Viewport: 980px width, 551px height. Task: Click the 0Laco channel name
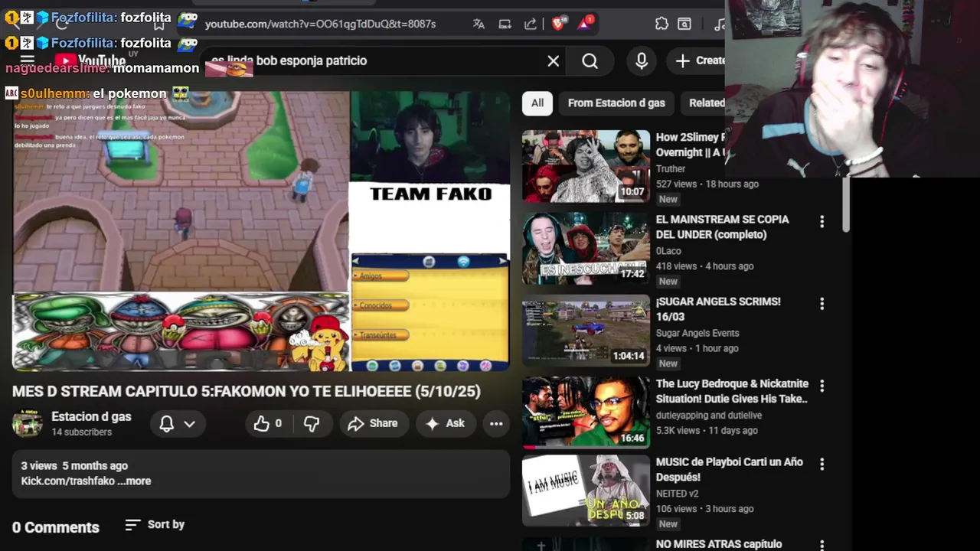pyautogui.click(x=668, y=250)
